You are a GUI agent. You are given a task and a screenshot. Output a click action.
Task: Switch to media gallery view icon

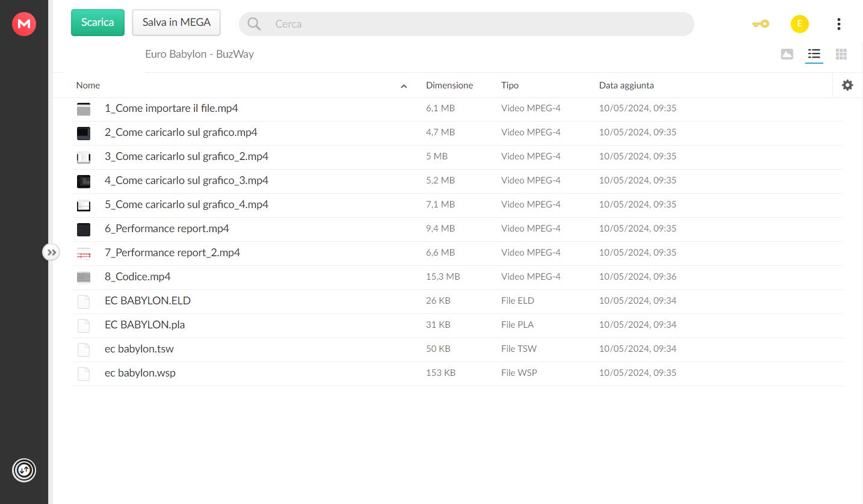pos(787,54)
